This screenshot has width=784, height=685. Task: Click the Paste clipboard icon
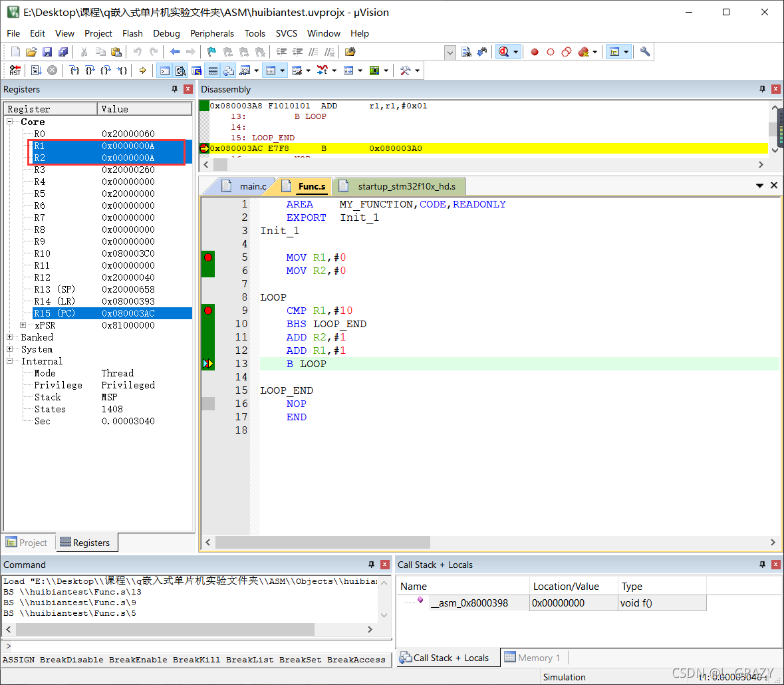pyautogui.click(x=116, y=51)
